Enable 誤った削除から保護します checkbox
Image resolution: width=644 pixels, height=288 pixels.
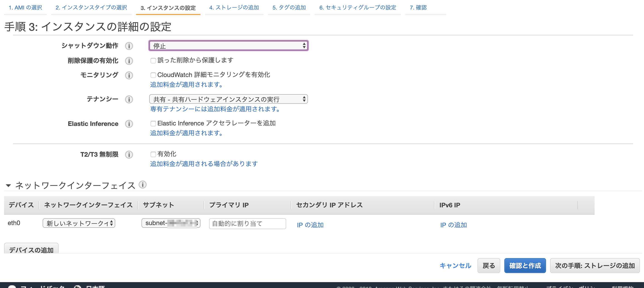tap(153, 60)
